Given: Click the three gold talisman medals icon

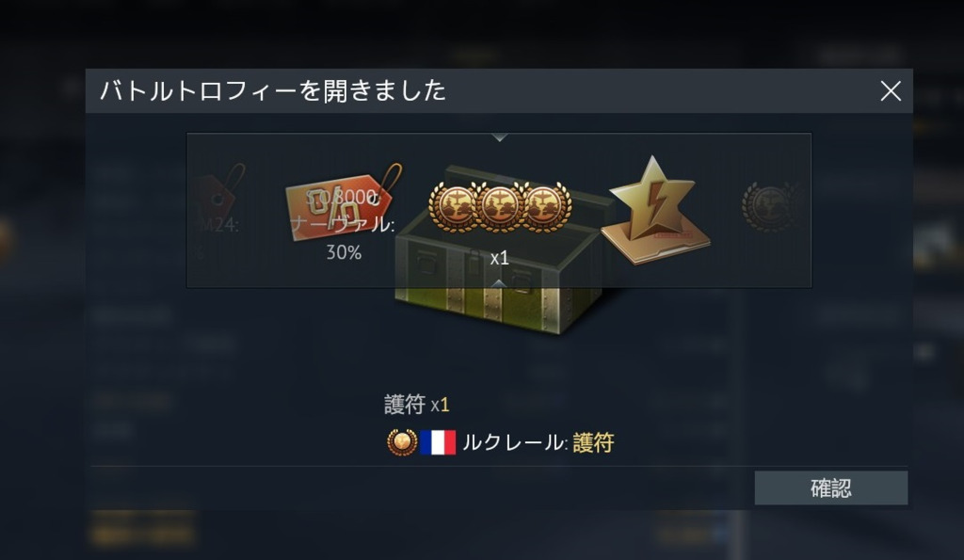Looking at the screenshot, I should pos(499,207).
